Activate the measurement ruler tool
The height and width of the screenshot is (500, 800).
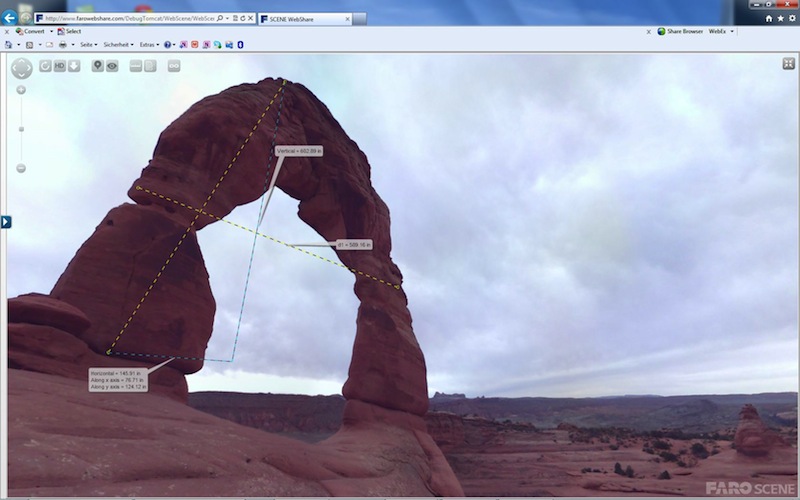point(136,66)
